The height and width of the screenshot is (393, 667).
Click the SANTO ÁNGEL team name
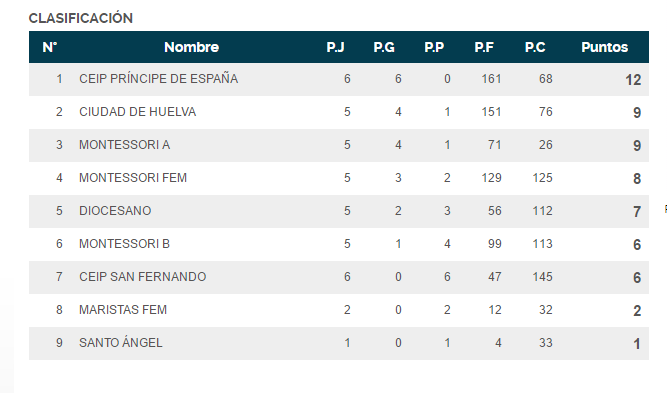coord(121,342)
